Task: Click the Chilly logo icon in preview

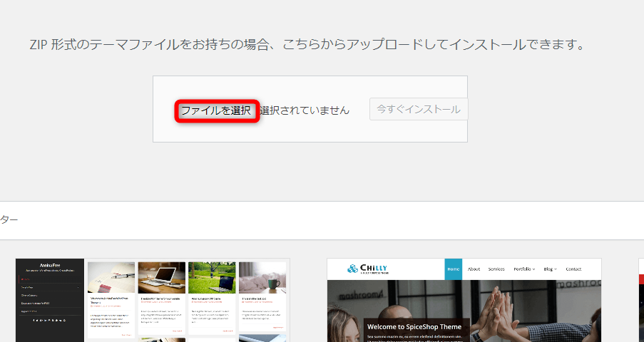Action: coord(353,269)
